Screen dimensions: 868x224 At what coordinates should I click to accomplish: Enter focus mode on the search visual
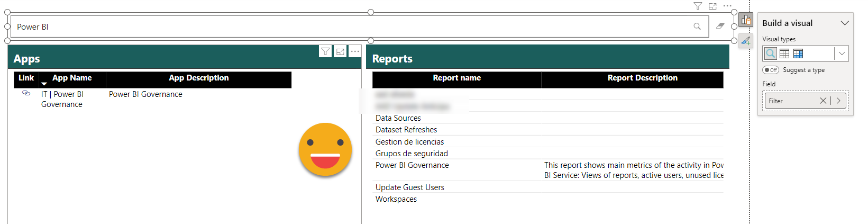point(712,6)
